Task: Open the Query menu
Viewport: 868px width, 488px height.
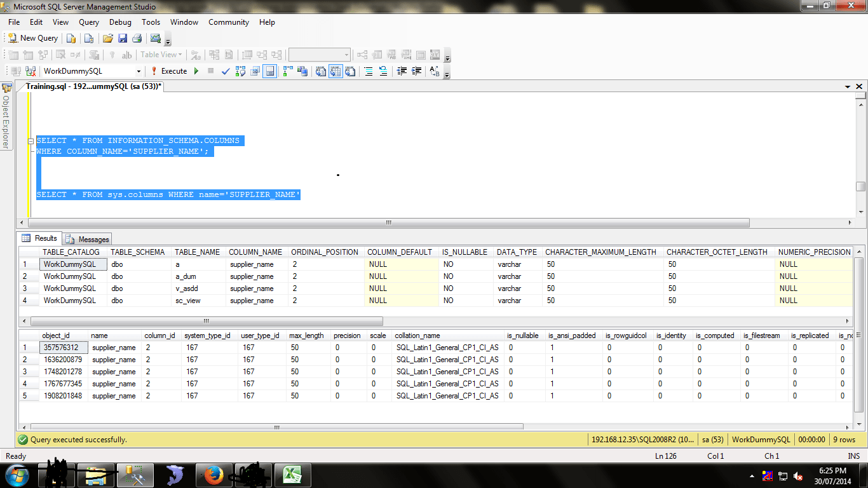Action: (89, 22)
